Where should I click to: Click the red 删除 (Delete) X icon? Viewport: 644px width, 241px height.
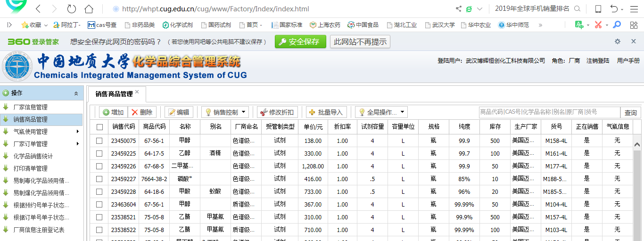[x=135, y=112]
